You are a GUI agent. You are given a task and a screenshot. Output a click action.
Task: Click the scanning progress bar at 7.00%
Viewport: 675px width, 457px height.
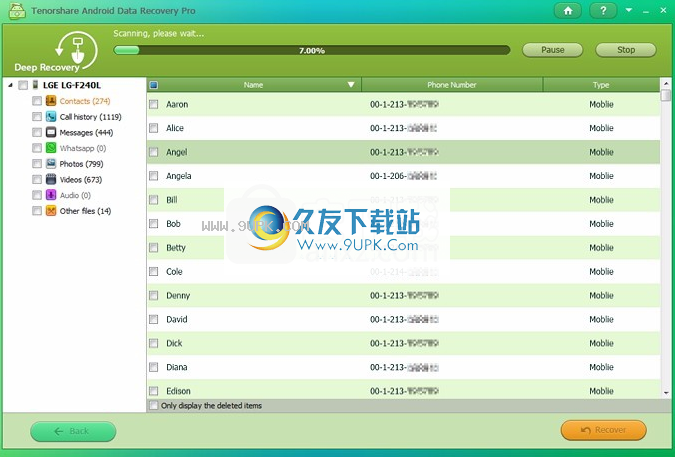tap(312, 50)
